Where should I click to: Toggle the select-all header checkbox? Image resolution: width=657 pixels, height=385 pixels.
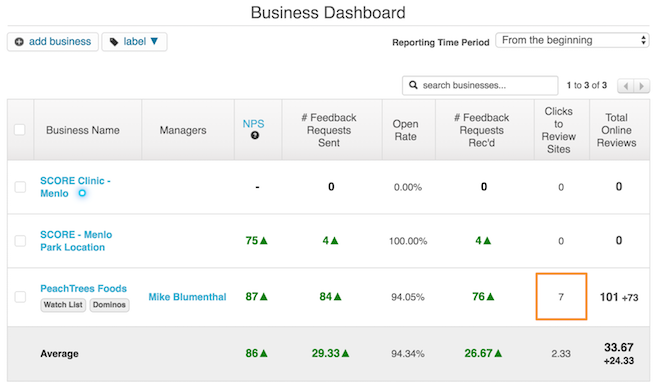point(20,129)
